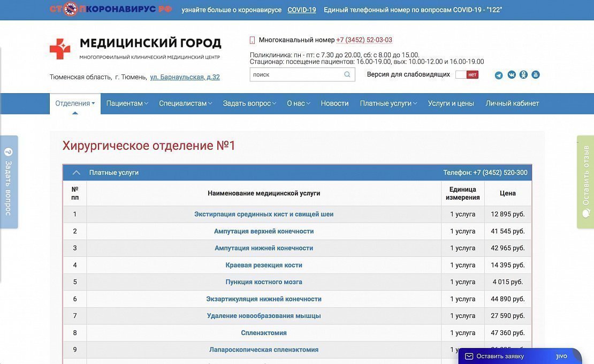Click into the поиск search field
The width and height of the screenshot is (594, 364).
point(296,75)
